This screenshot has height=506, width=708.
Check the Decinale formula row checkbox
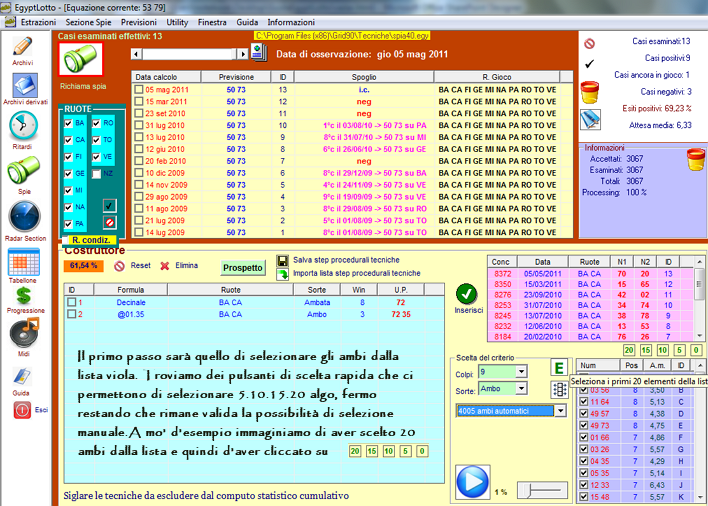(x=71, y=302)
